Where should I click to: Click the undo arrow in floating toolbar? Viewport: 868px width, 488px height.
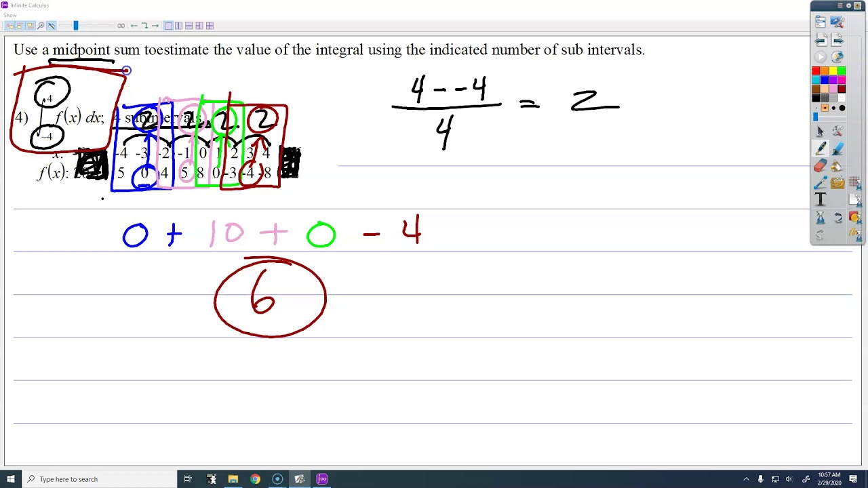[x=838, y=217]
